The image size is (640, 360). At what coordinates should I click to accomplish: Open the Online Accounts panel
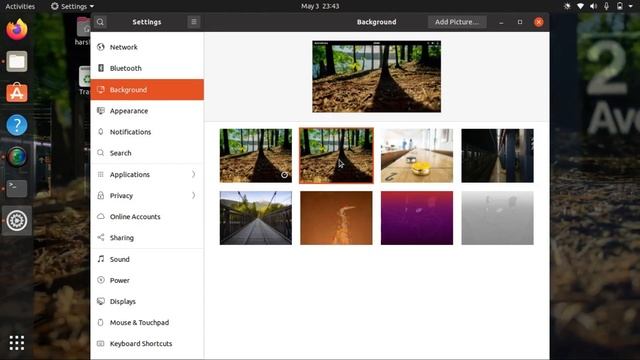pos(147,216)
